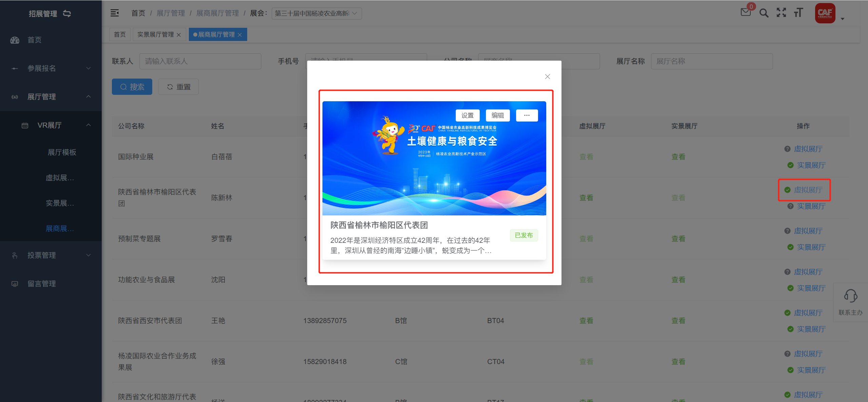Switch to the 首页 tab

click(x=120, y=35)
